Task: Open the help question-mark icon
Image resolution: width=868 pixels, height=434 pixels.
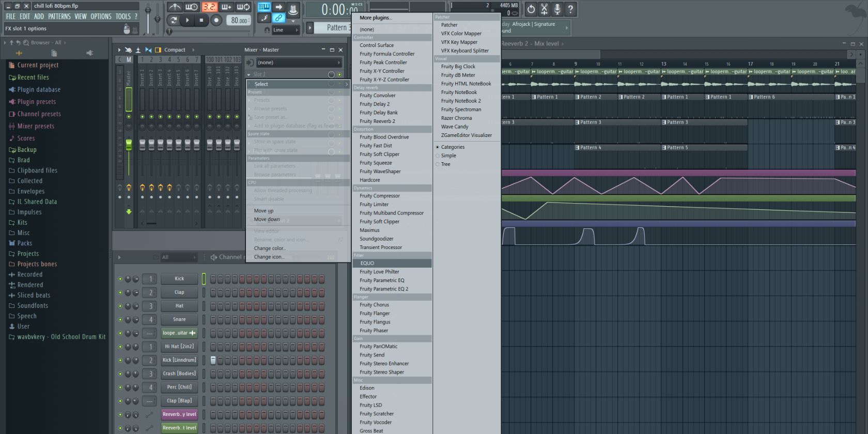Action: tap(570, 9)
